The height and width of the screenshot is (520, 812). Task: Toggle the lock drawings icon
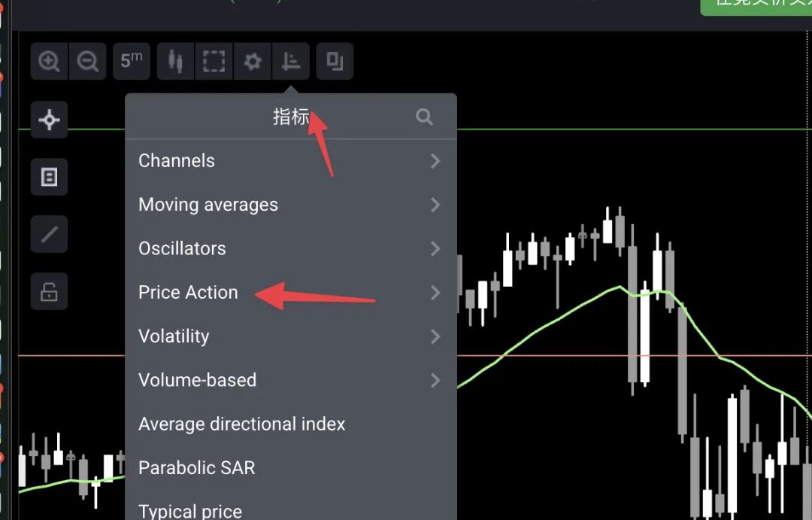[x=50, y=291]
